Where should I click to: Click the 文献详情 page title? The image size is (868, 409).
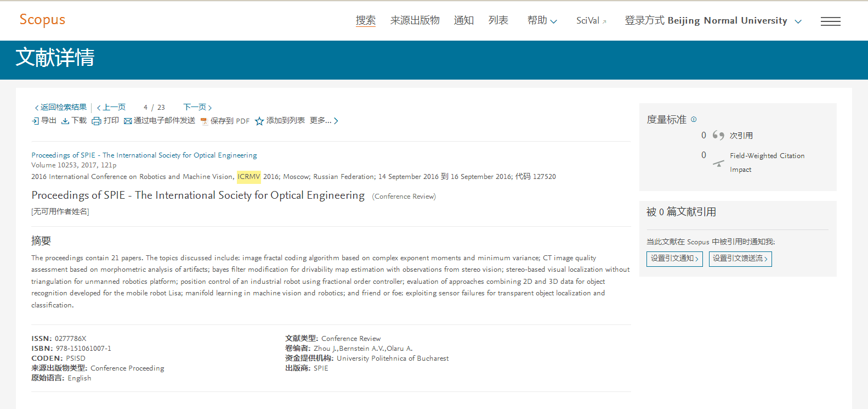tap(55, 58)
